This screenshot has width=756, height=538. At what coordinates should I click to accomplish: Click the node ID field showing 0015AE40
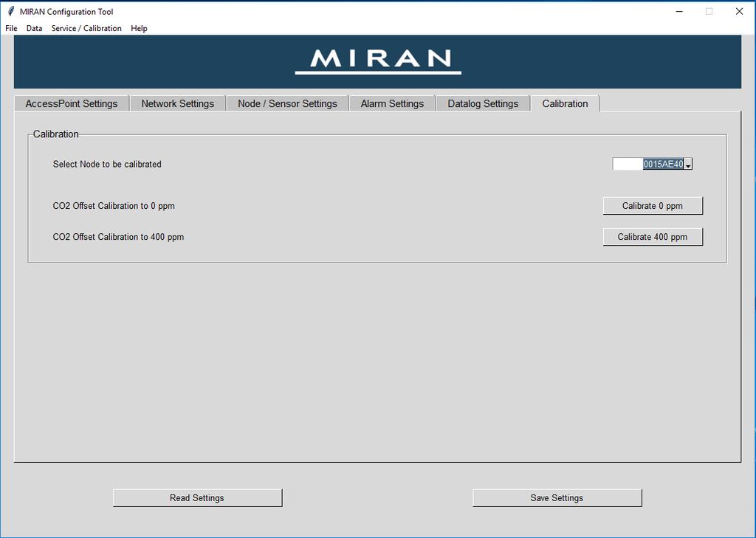click(648, 165)
